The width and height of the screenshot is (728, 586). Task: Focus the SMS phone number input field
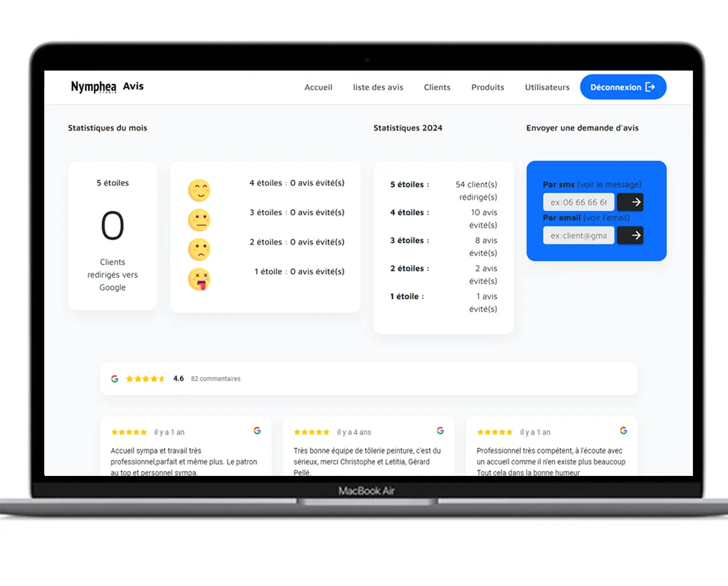pyautogui.click(x=578, y=202)
